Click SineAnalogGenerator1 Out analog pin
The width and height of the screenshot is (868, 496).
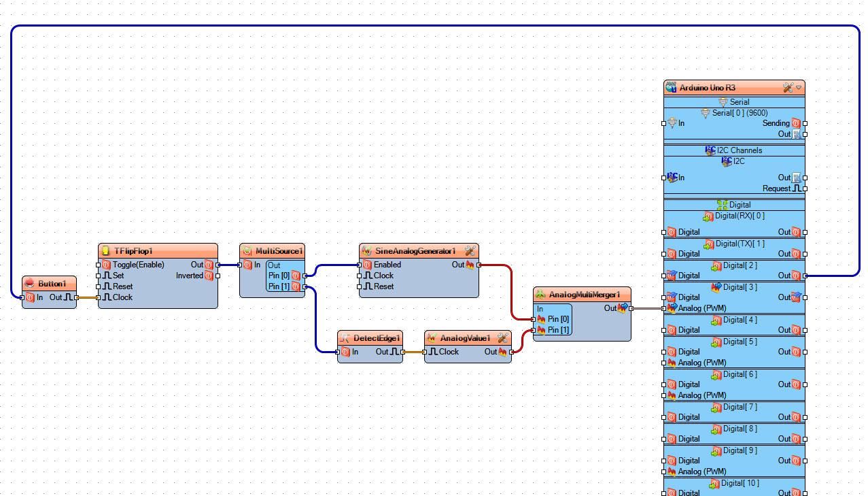coord(479,265)
